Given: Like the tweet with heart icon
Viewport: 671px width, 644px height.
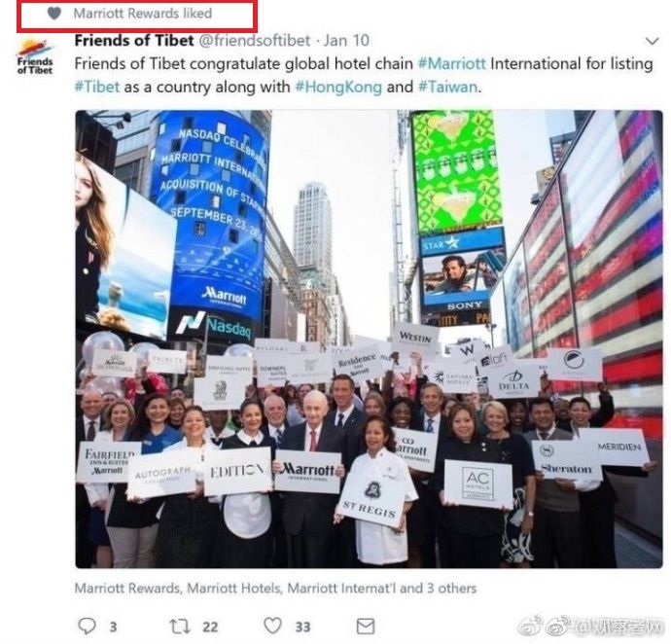Looking at the screenshot, I should 272,626.
